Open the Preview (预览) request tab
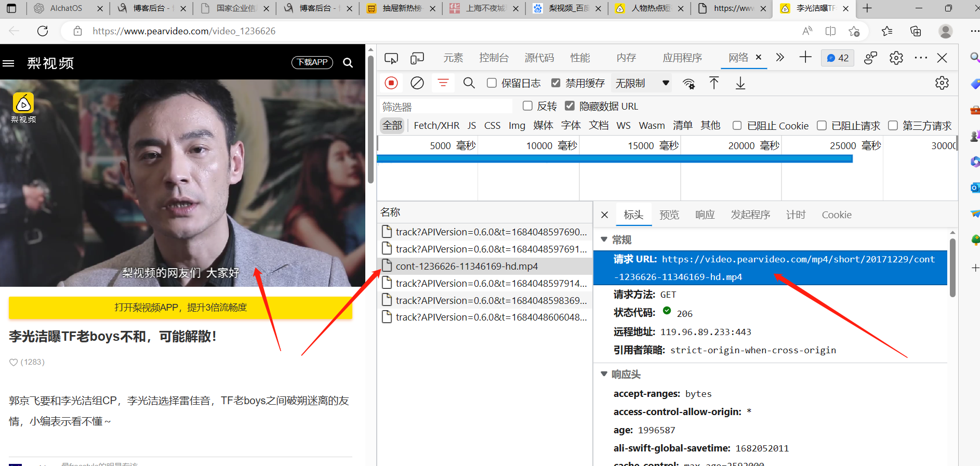The image size is (980, 466). 669,215
